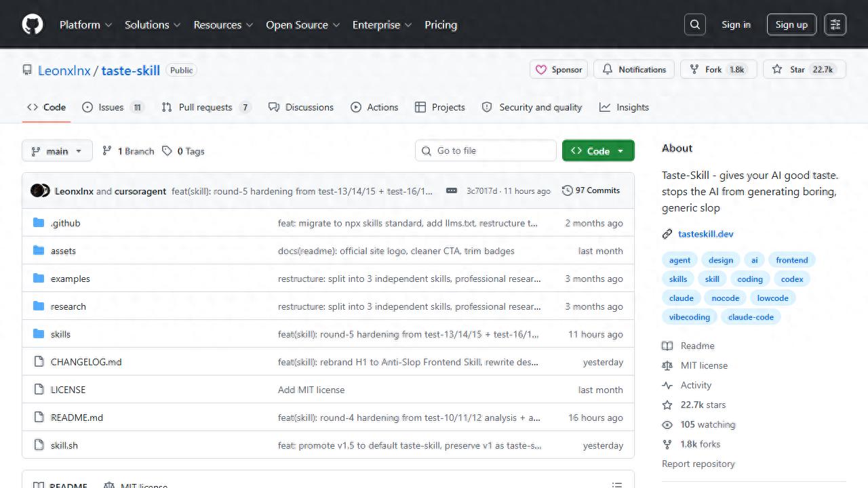Switch to the Projects tab
The height and width of the screenshot is (488, 868).
tap(440, 107)
